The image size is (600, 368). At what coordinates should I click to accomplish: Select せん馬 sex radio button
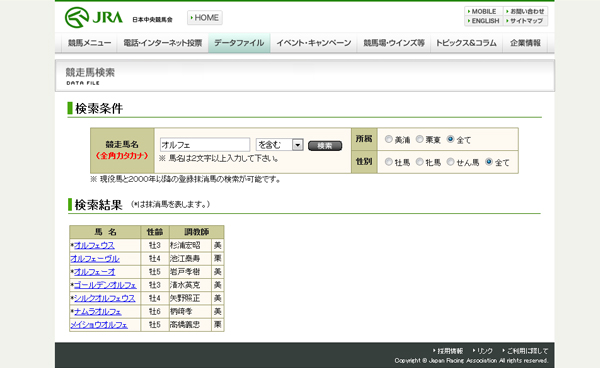[x=450, y=162]
